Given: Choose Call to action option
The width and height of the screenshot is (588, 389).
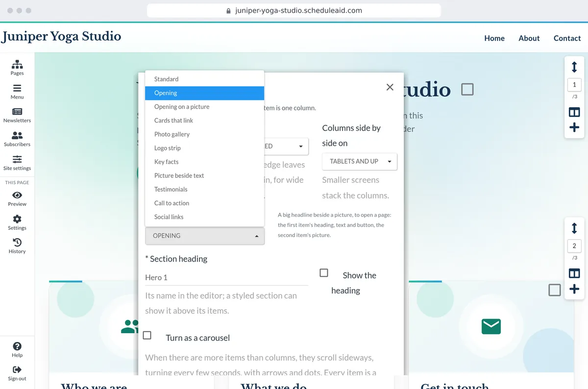Looking at the screenshot, I should click(205, 203).
